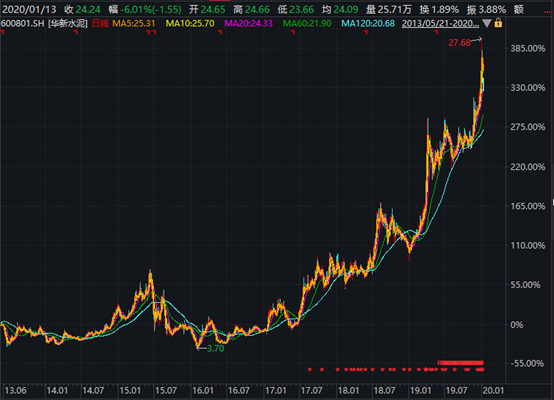Click the 27.68 high price marker
This screenshot has width=554, height=400.
coord(459,43)
